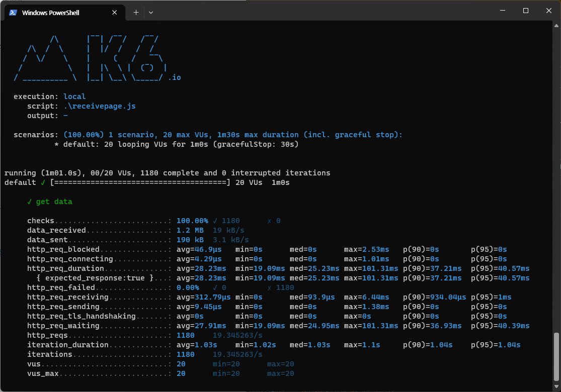
Task: Click the 'local' execution value
Action: click(x=74, y=96)
